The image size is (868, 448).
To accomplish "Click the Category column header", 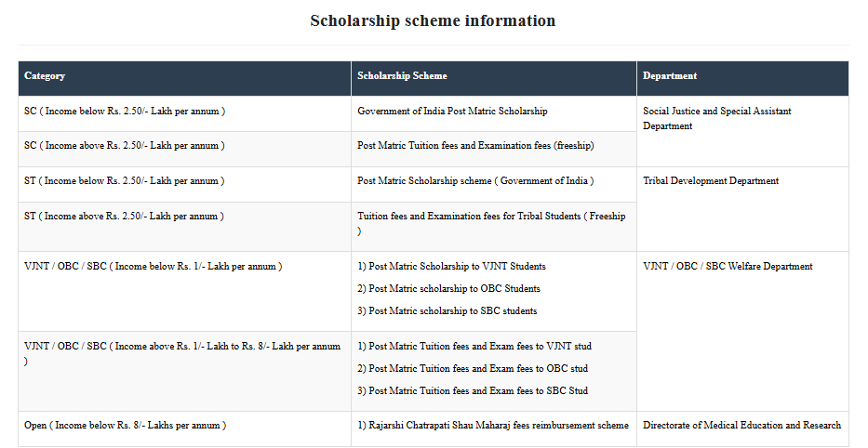I will (x=45, y=76).
